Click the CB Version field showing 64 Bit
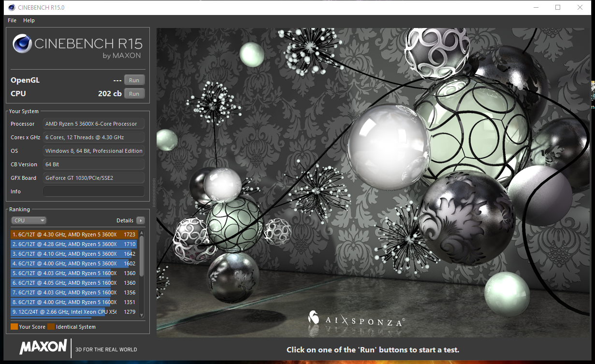The image size is (595, 364). tap(94, 164)
